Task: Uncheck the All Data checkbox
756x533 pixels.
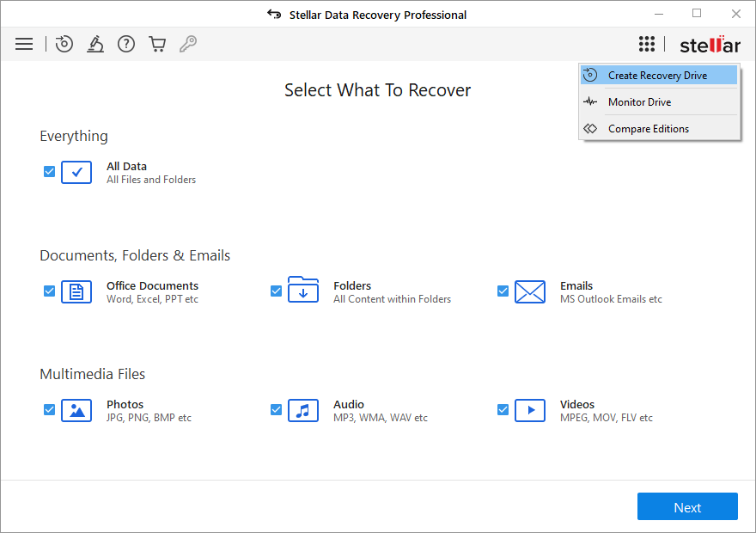Action: pos(49,171)
